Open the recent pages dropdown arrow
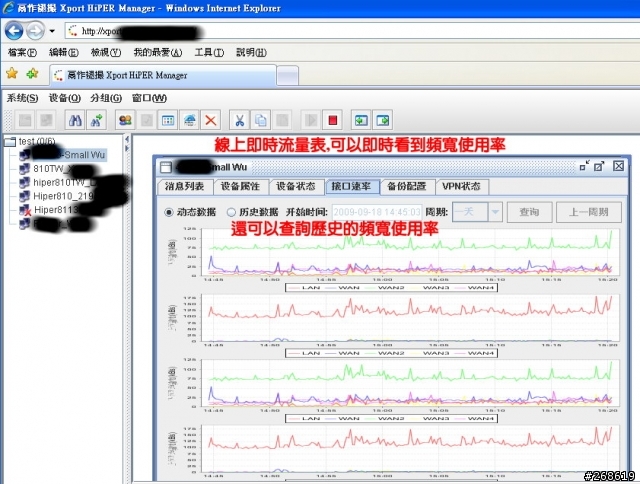 (x=52, y=31)
